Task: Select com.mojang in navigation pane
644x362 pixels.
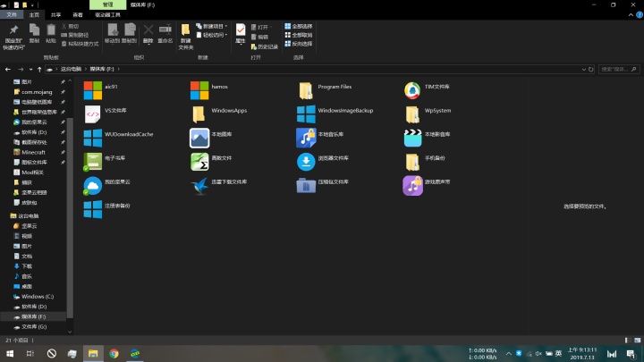Action: coord(37,92)
